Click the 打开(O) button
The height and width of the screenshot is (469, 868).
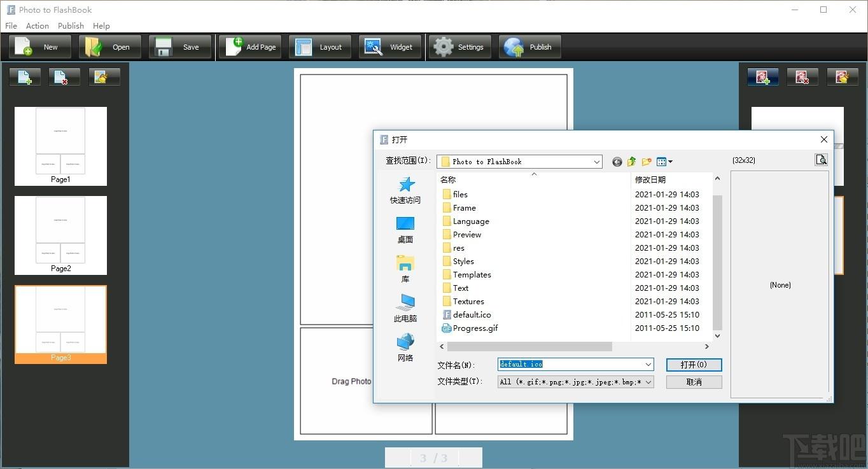[x=694, y=365]
